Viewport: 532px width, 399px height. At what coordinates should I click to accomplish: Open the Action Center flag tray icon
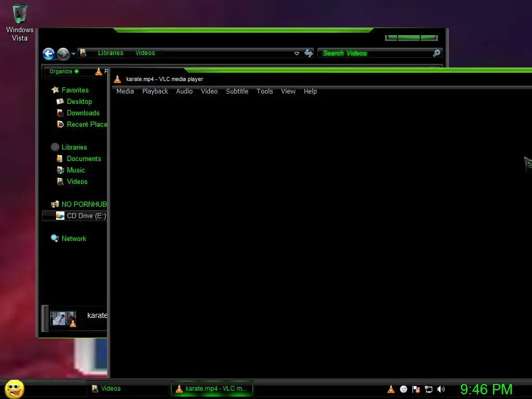[x=416, y=389]
